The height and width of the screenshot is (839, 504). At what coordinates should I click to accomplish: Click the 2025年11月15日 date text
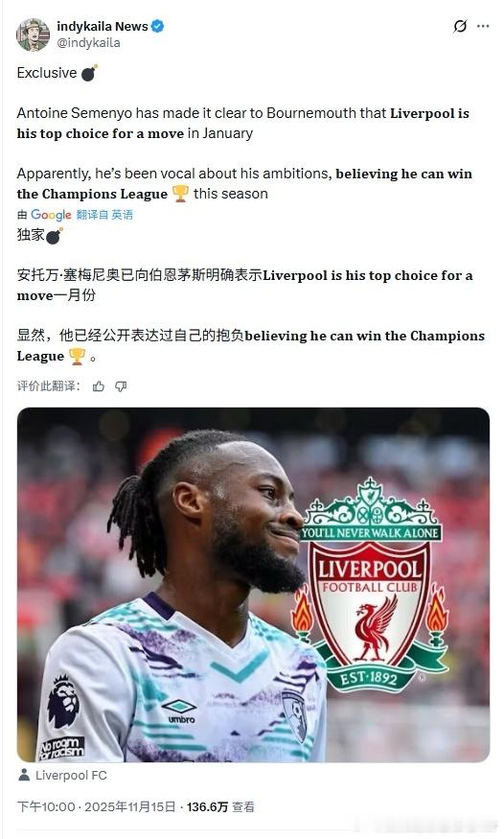130,807
